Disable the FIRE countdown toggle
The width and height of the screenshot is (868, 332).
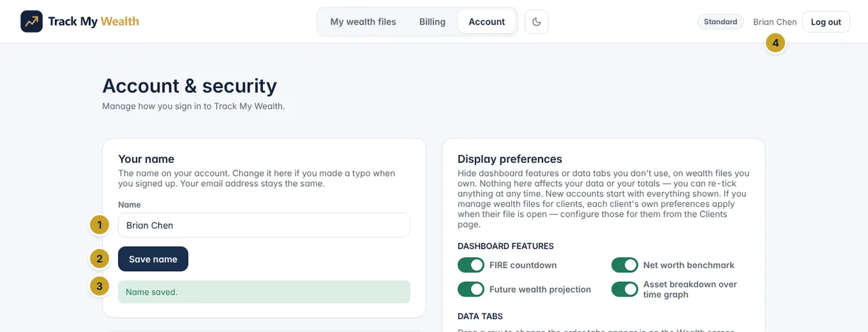(x=471, y=265)
